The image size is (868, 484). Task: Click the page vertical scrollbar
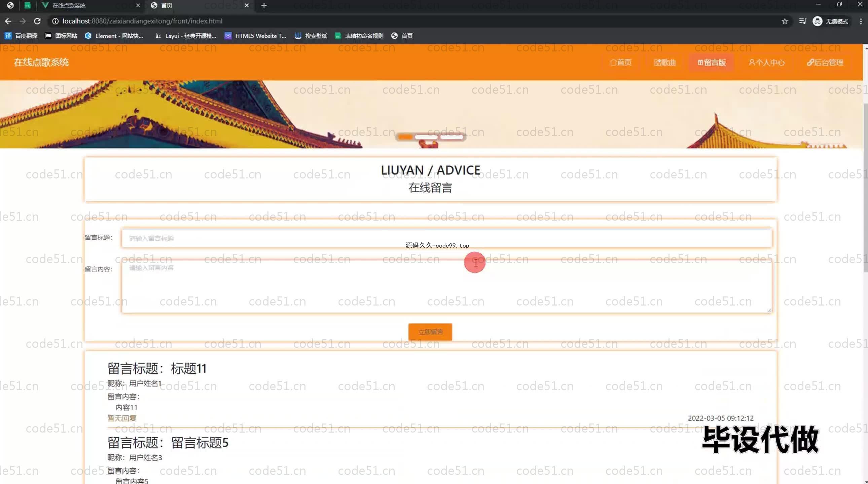click(865, 189)
